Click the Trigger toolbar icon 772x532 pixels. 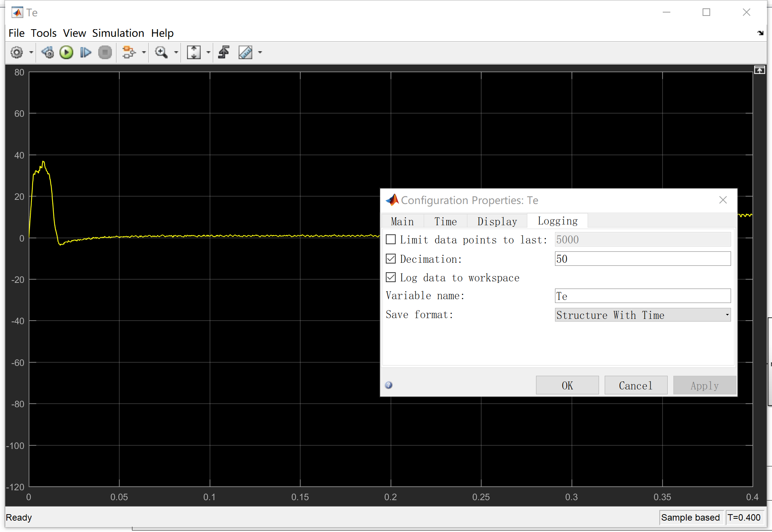pos(223,52)
